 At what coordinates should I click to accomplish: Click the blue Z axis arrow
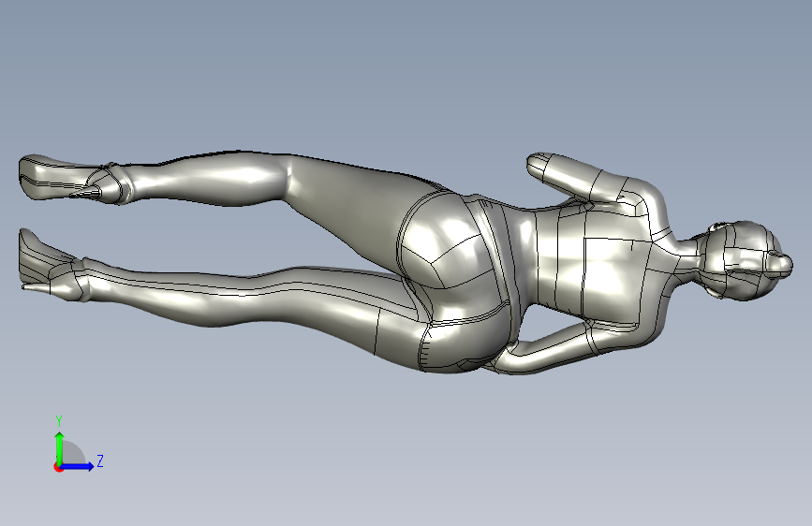coord(78,466)
